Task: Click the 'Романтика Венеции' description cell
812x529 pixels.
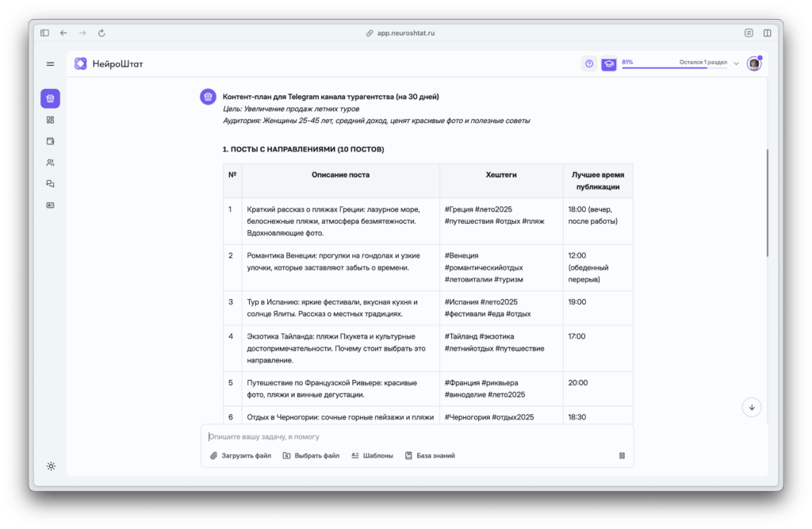Action: (340, 267)
